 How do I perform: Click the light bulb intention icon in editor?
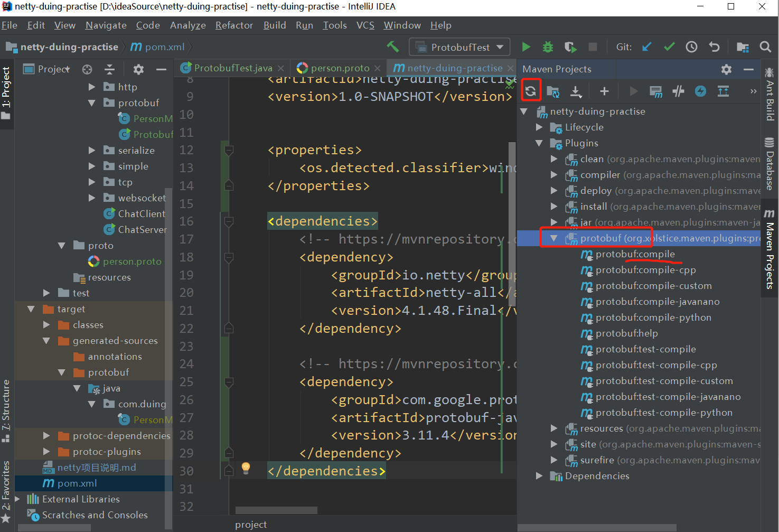(246, 468)
